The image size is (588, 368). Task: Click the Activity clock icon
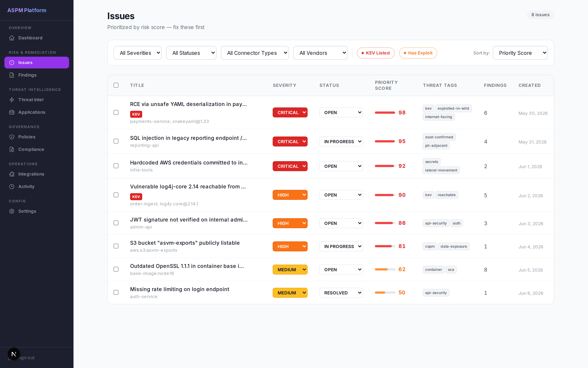(x=12, y=187)
